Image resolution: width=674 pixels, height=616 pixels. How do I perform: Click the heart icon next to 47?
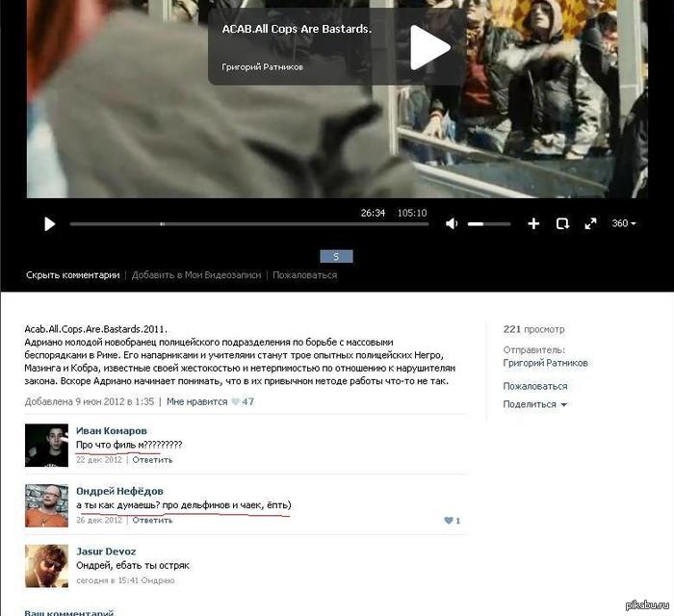click(235, 401)
